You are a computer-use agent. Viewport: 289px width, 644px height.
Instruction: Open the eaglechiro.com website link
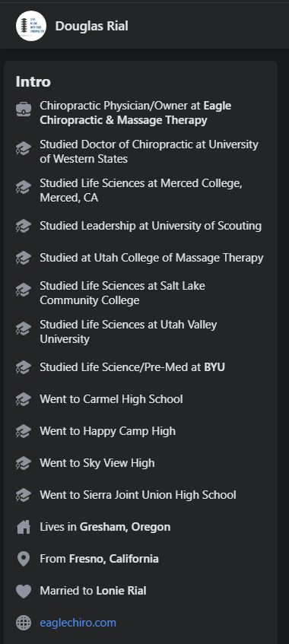point(78,623)
